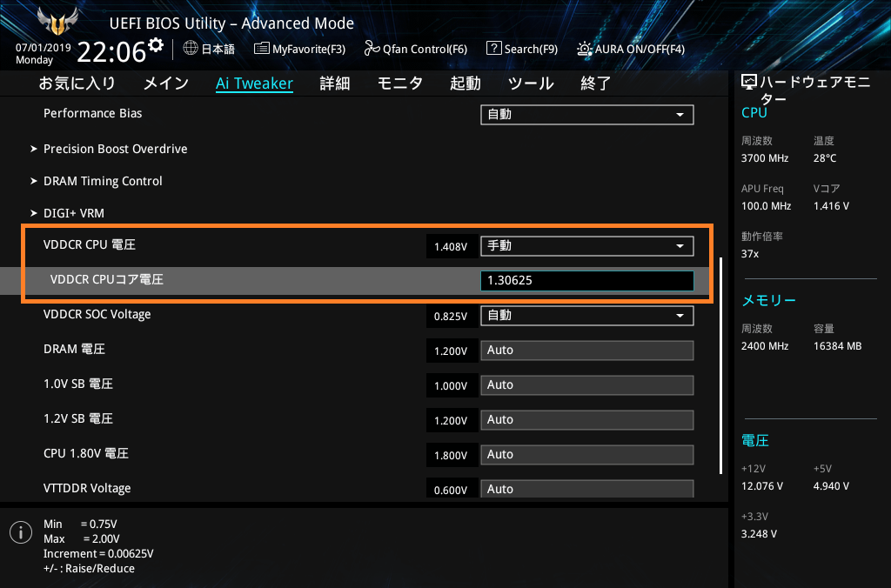891x588 pixels.
Task: Click the 3700 MHz CPU frequency value
Action: tap(765, 158)
